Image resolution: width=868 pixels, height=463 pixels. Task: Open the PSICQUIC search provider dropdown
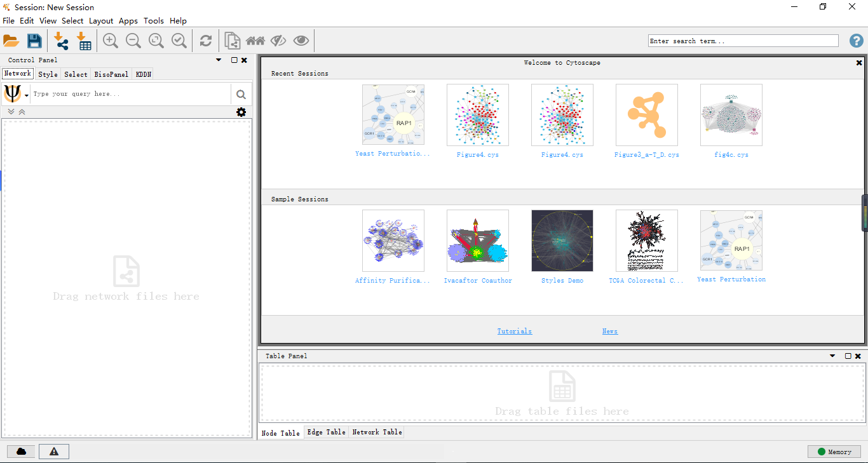pos(16,95)
